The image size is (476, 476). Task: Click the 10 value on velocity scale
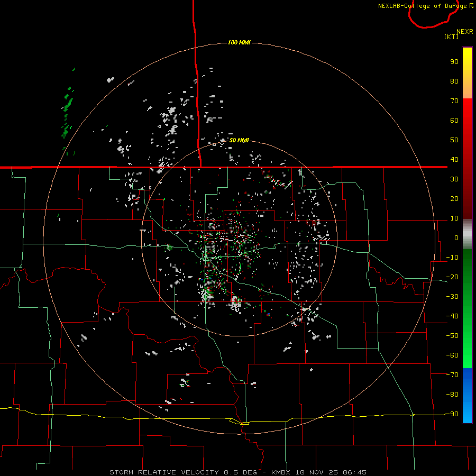(454, 218)
